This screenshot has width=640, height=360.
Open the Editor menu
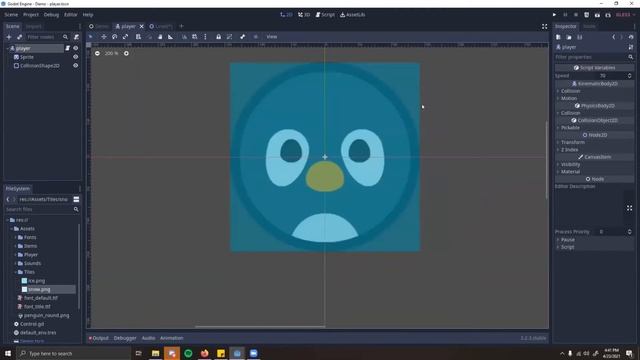71,15
